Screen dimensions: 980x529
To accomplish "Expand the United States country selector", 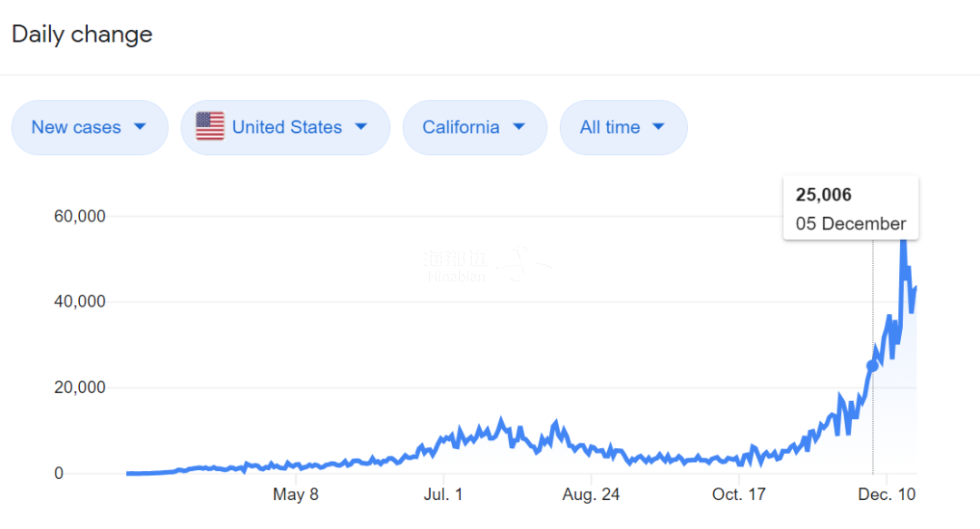I will coord(285,127).
